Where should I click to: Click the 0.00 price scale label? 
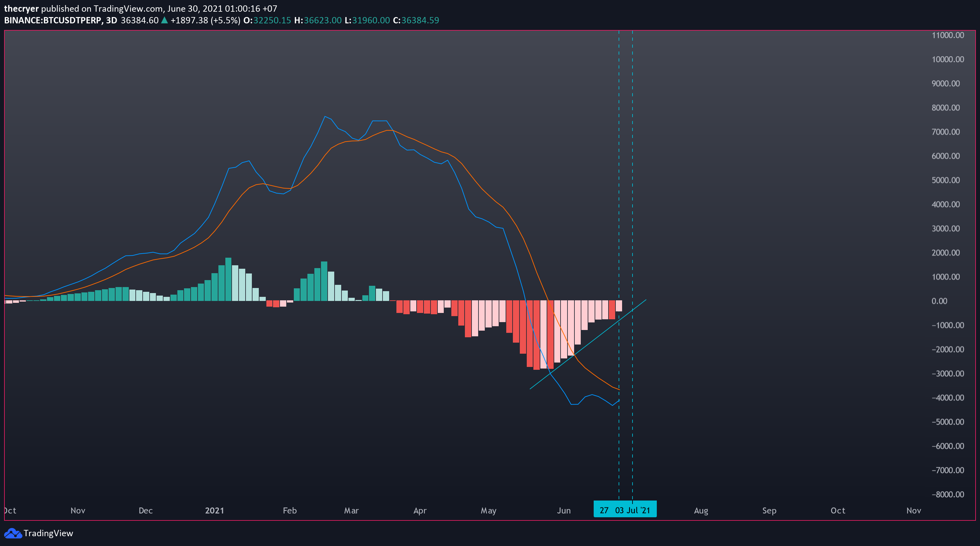[939, 301]
